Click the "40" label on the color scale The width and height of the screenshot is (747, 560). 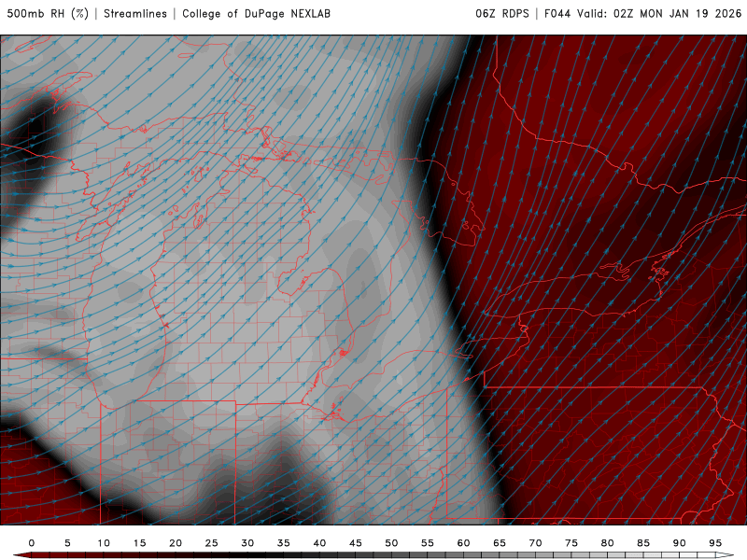[319, 543]
